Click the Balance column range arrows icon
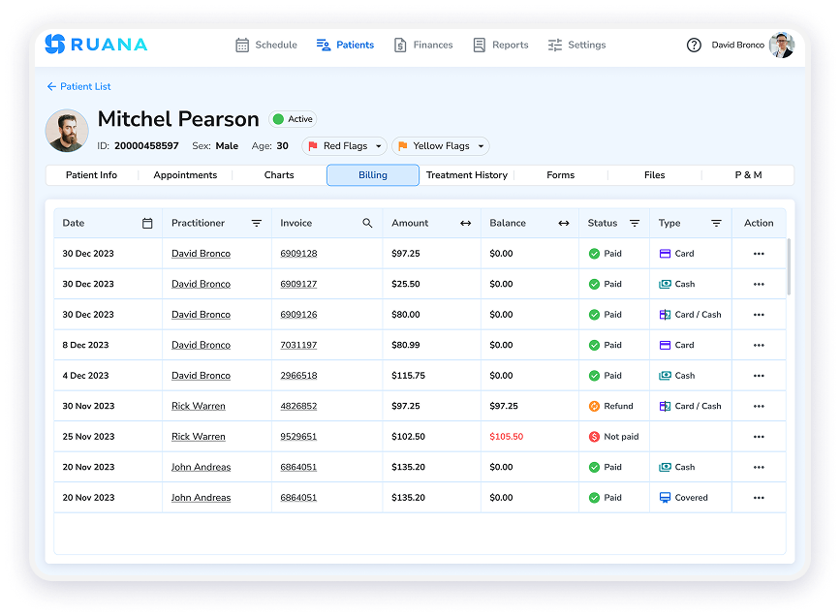 [x=564, y=224]
